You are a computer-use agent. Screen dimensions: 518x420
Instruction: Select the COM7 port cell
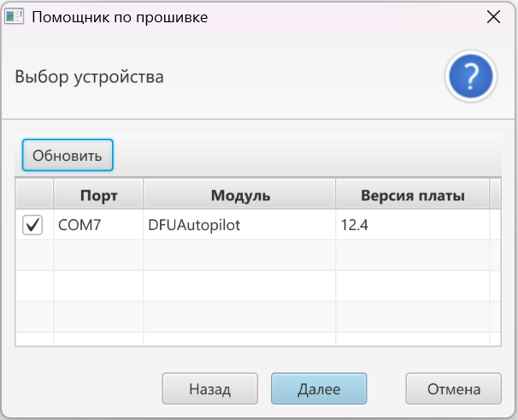click(x=98, y=225)
